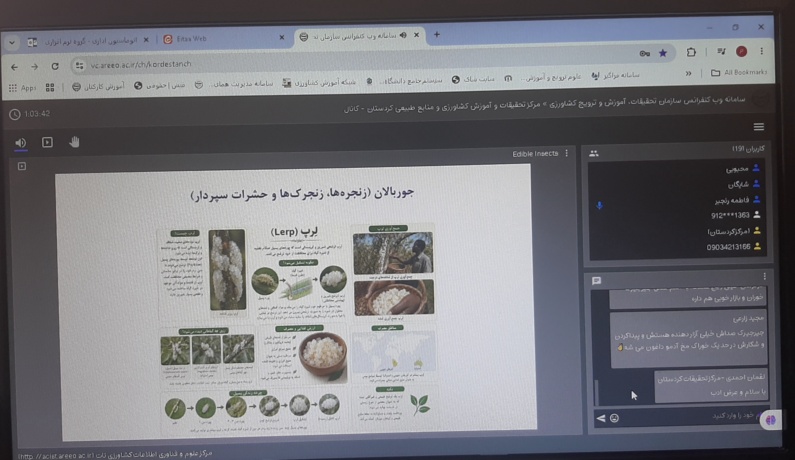Click the users group icon in the participants panel
Image resolution: width=795 pixels, height=460 pixels.
594,153
